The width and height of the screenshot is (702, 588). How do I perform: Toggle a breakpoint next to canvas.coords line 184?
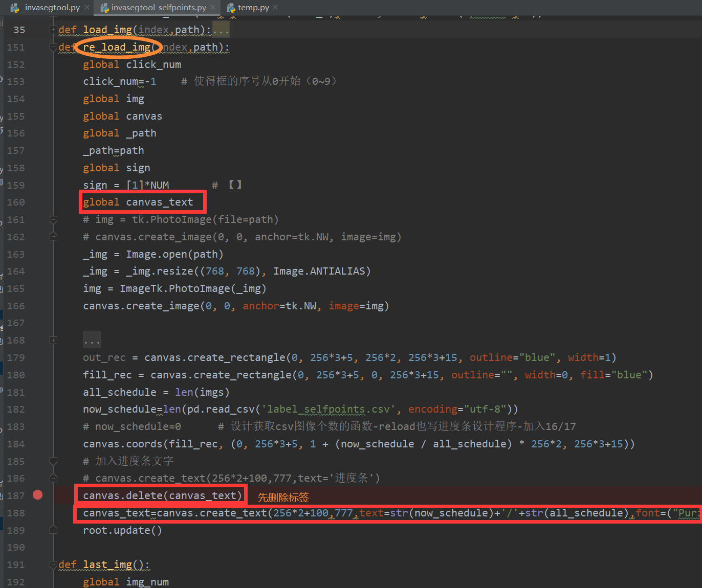pyautogui.click(x=37, y=444)
